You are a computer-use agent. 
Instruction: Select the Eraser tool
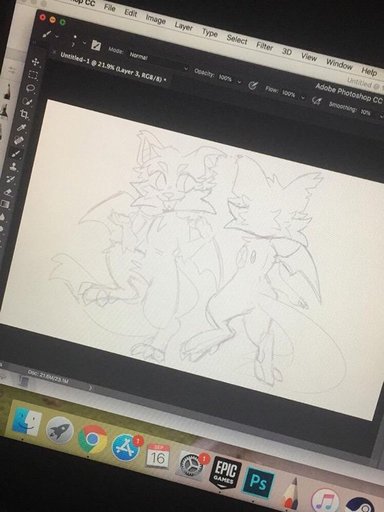(9, 192)
